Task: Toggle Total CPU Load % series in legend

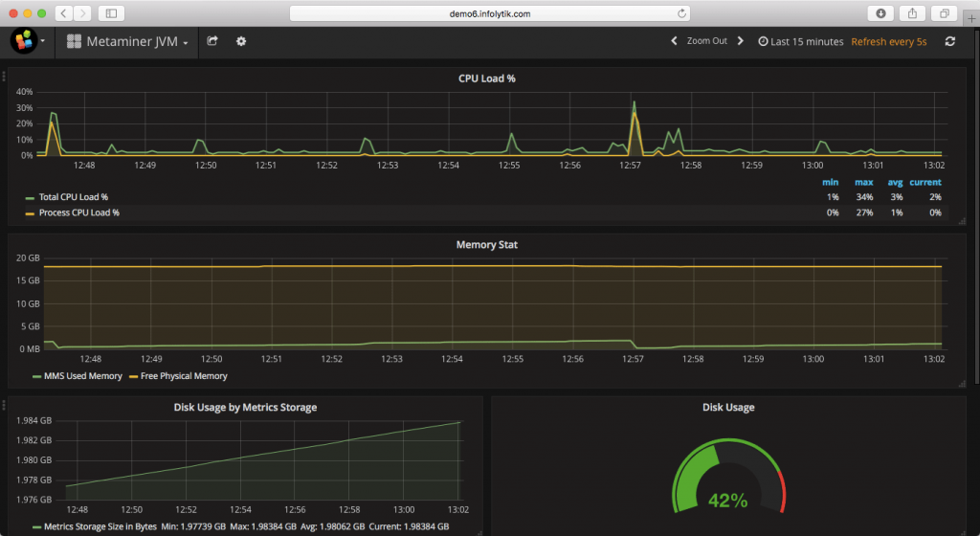Action: pos(73,197)
